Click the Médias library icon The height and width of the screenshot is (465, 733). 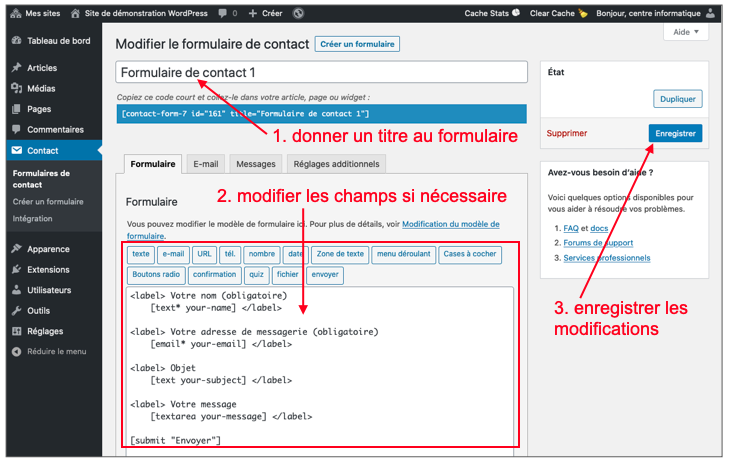point(16,88)
